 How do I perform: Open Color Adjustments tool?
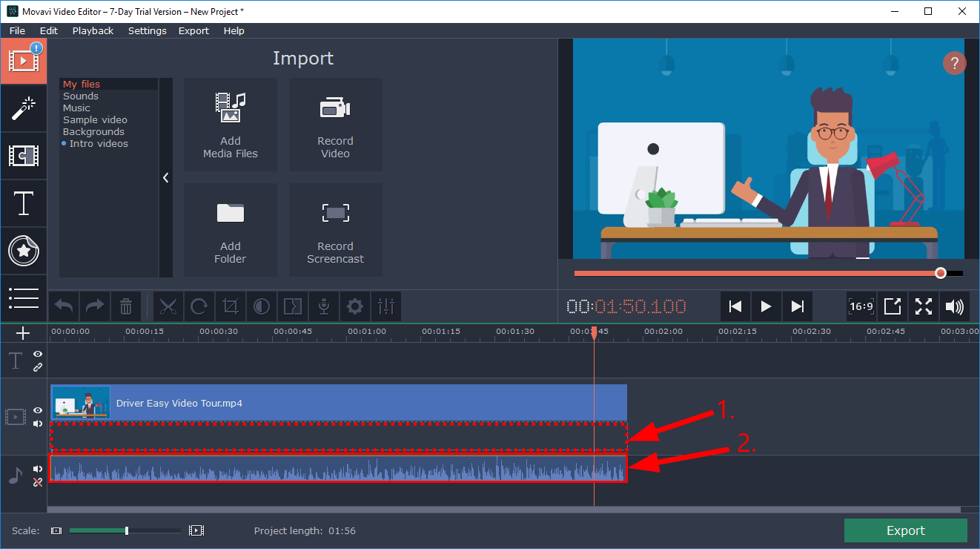[x=262, y=306]
